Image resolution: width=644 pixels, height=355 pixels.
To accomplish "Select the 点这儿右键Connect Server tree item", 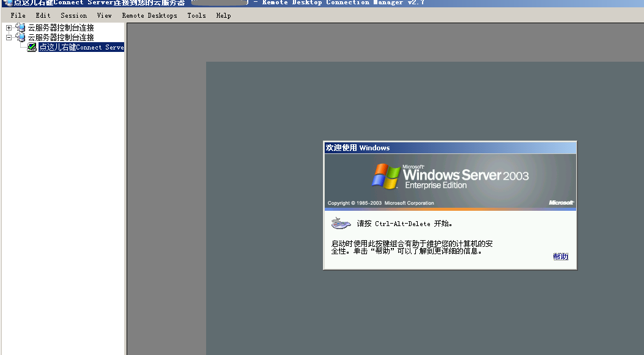I will [81, 47].
